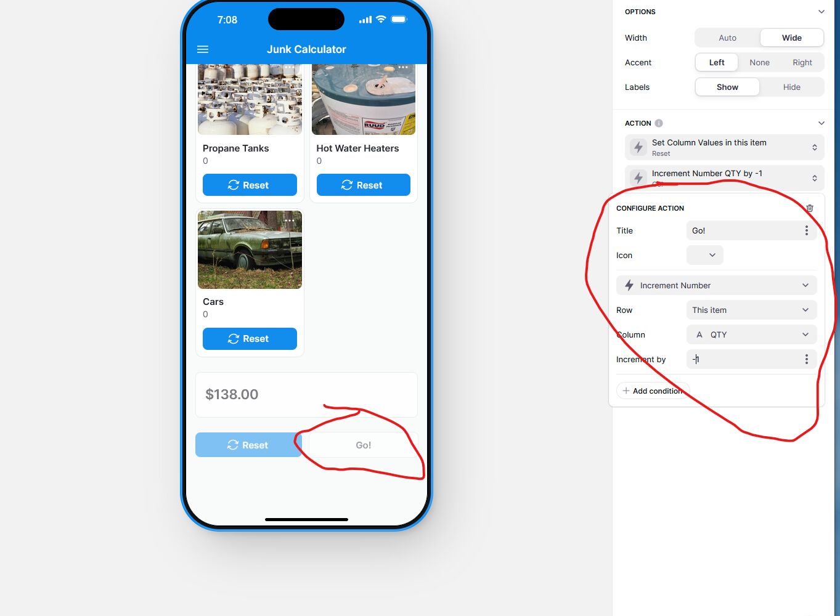Reorder the Increment Number QTY action arrows
This screenshot has width=840, height=616.
pos(814,178)
